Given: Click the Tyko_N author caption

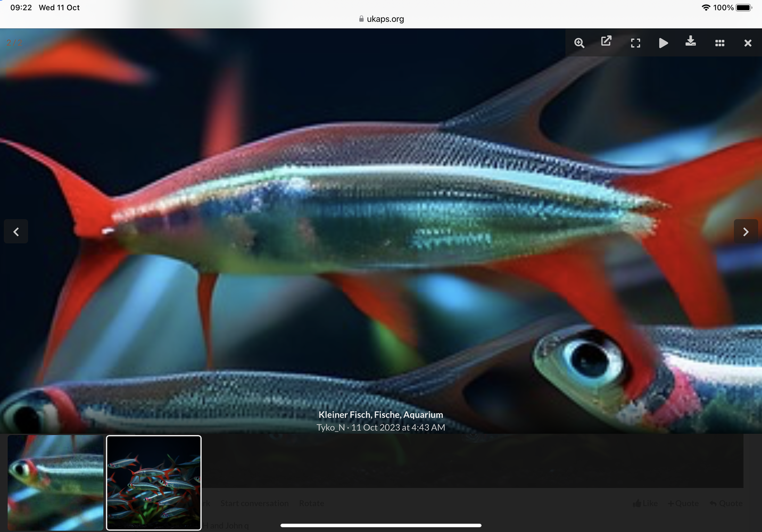Looking at the screenshot, I should [x=330, y=427].
